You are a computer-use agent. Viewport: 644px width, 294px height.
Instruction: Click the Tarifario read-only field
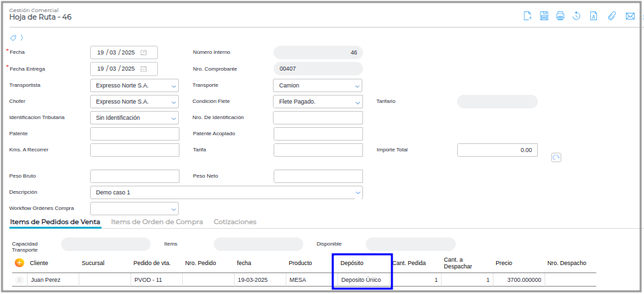[497, 102]
